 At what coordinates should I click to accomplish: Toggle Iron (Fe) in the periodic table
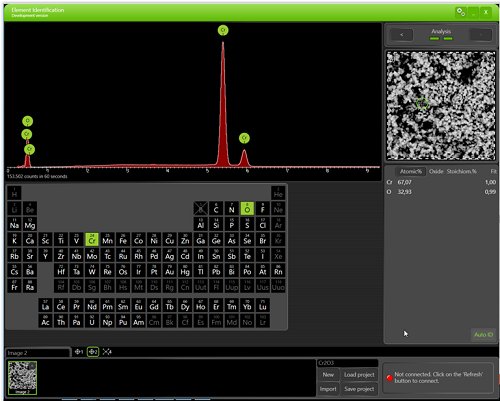point(123,239)
